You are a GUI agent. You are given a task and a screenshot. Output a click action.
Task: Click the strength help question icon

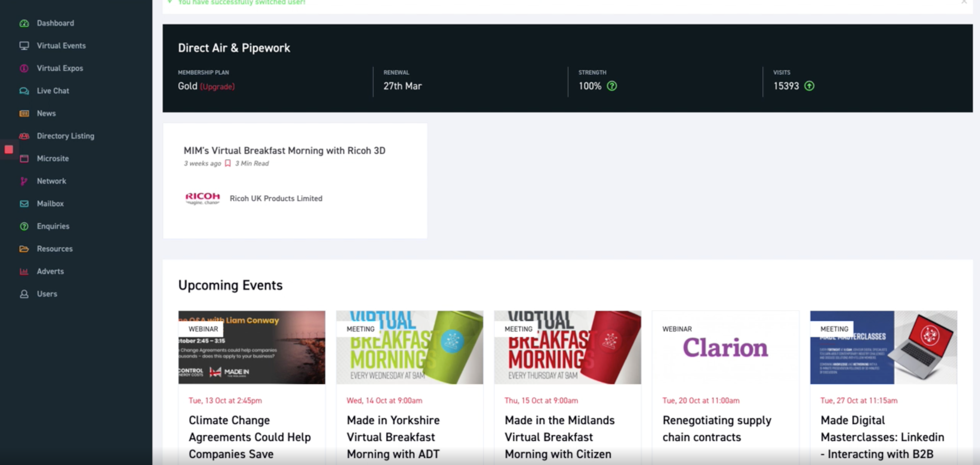click(612, 86)
